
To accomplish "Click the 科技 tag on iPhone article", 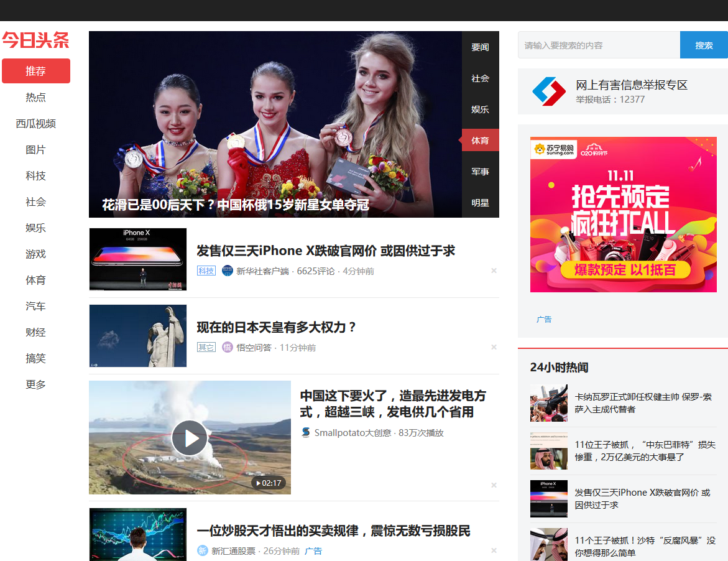I will (206, 271).
